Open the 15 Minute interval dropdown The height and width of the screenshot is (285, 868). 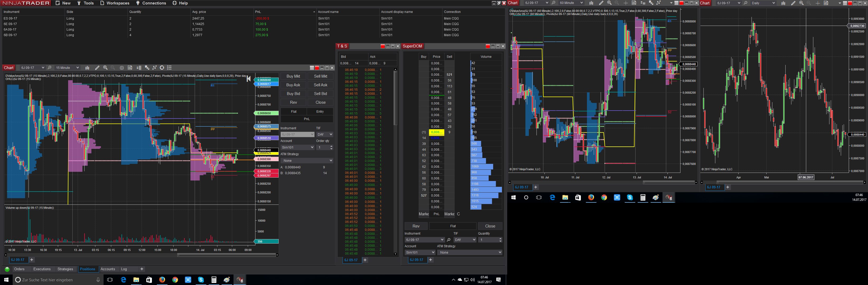67,68
